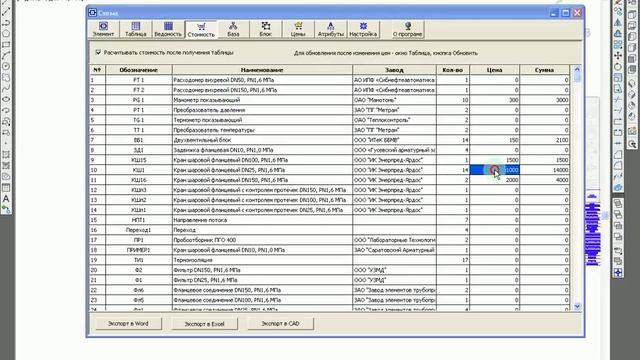The image size is (640, 360).
Task: Open the Table tool in left toolbar
Action: 6,188
